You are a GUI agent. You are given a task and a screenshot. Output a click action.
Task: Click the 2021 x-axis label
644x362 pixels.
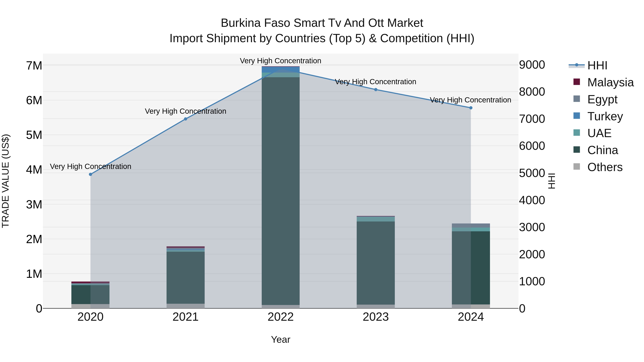coord(186,317)
